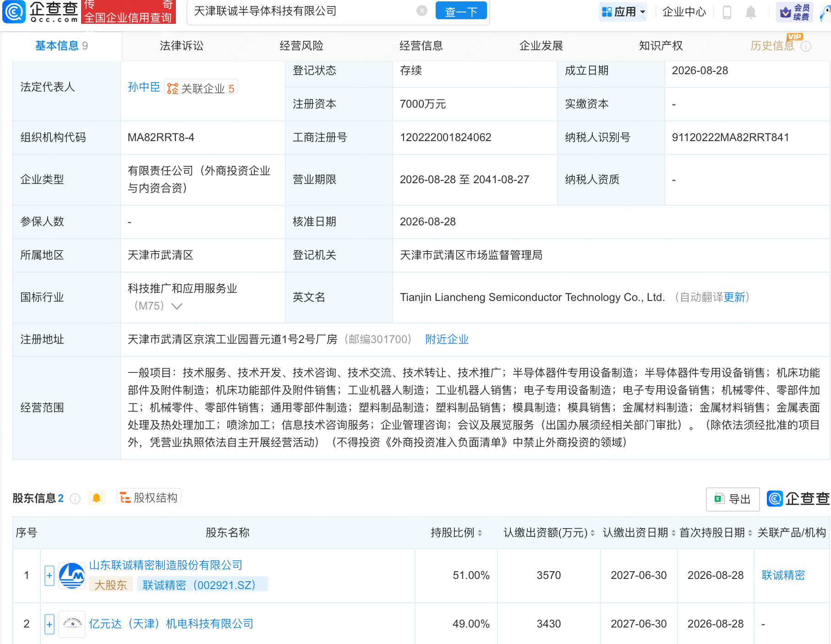The height and width of the screenshot is (644, 831).
Task: Switch to the 法律诉讼 tab
Action: pyautogui.click(x=181, y=46)
